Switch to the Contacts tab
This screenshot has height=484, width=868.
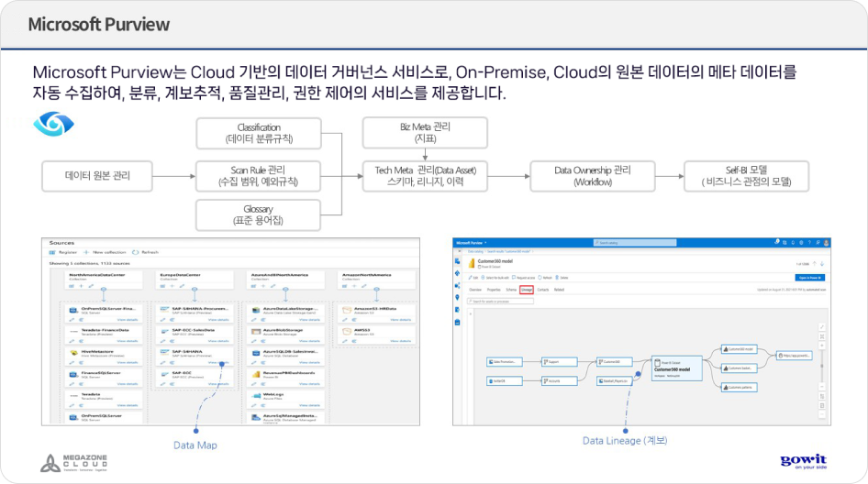point(543,290)
